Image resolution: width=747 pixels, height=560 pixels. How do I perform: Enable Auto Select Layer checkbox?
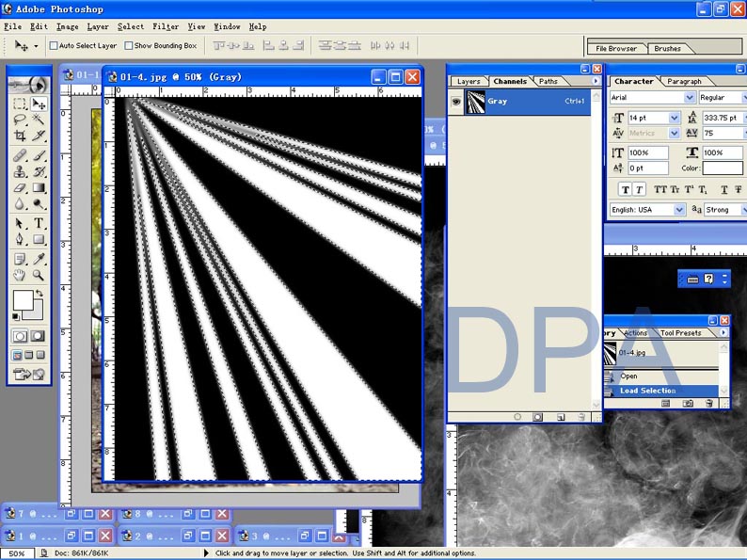coord(54,46)
